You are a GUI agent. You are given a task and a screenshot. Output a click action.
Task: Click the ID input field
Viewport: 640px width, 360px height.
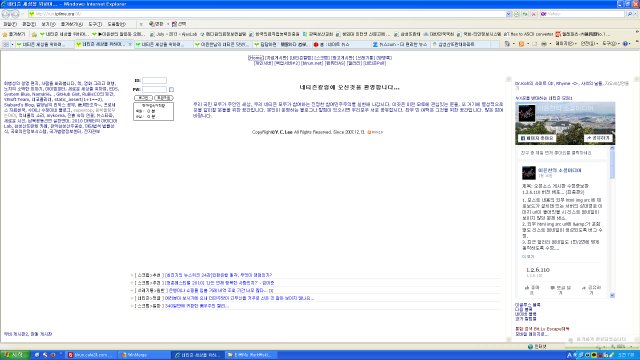tap(154, 80)
